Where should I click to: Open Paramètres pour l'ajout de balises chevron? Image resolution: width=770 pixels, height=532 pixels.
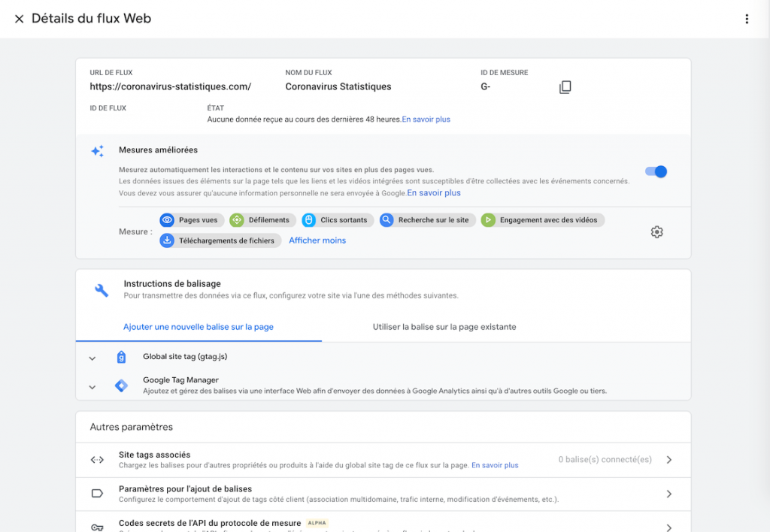point(668,494)
